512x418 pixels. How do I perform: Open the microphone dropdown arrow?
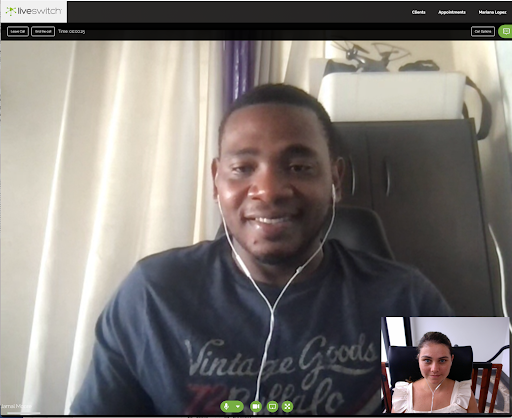pos(238,406)
